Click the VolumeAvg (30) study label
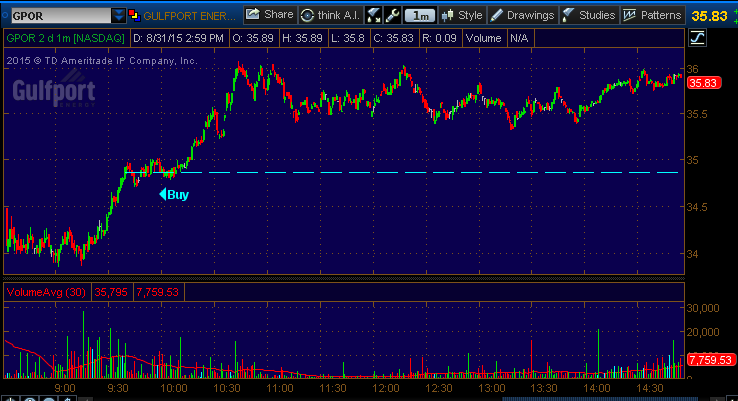Image resolution: width=738 pixels, height=401 pixels. tap(47, 292)
